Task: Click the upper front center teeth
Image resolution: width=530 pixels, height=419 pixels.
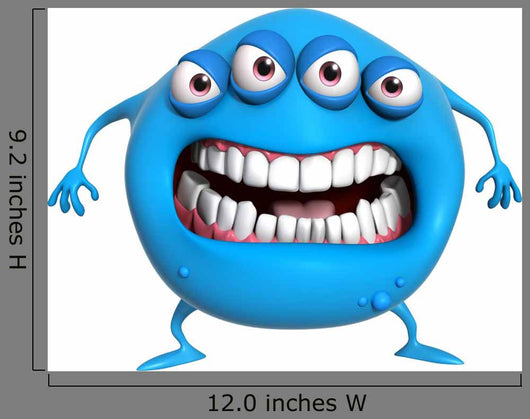Action: tap(299, 173)
